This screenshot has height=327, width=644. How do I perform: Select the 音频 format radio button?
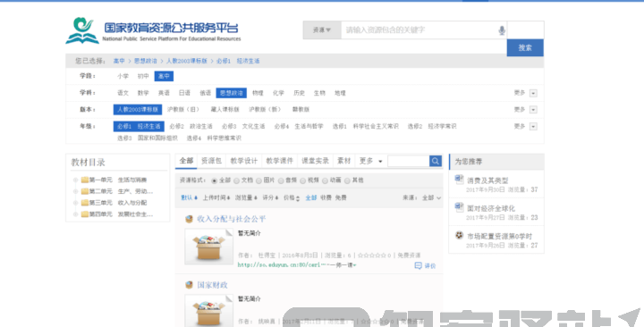click(x=281, y=180)
